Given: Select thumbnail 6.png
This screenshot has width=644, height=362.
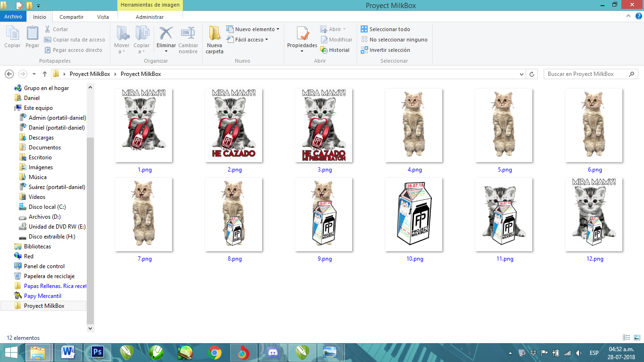Looking at the screenshot, I should pyautogui.click(x=594, y=125).
